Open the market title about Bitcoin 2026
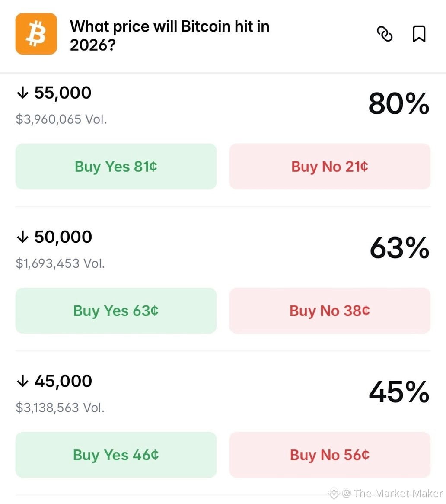The image size is (446, 504). (x=169, y=35)
